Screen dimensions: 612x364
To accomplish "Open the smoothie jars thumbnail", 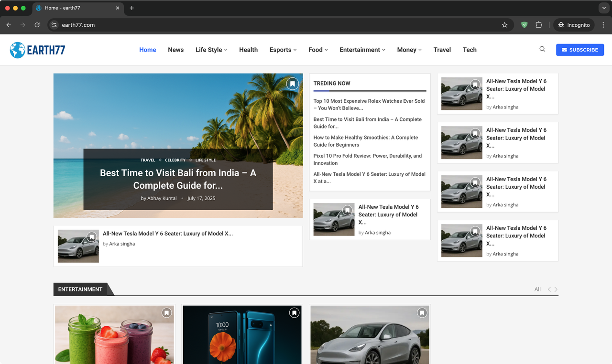I will pyautogui.click(x=114, y=334).
